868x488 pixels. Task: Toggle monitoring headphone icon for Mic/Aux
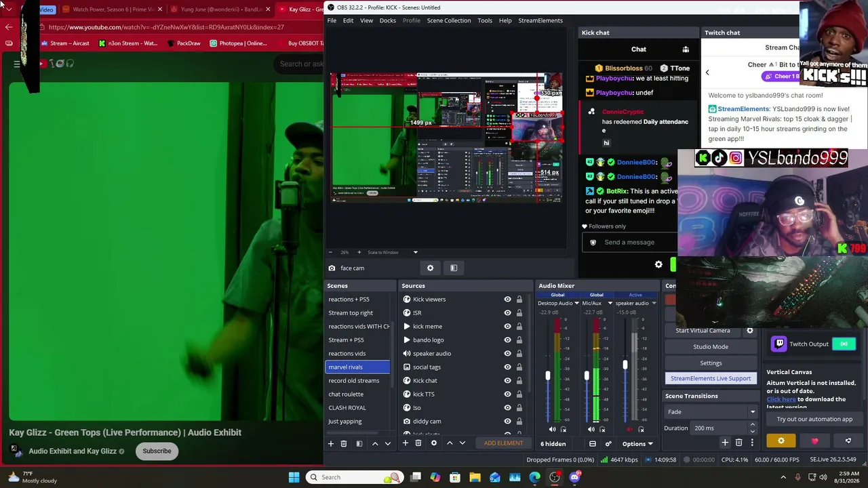coord(602,429)
